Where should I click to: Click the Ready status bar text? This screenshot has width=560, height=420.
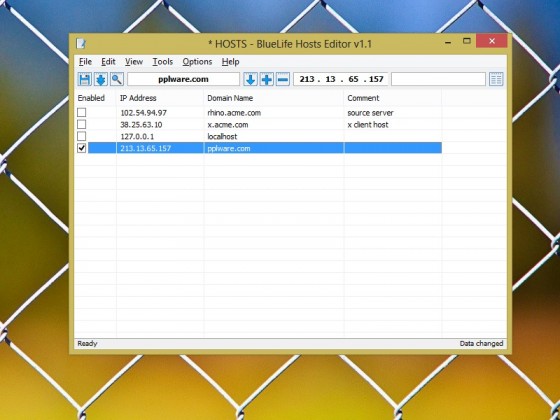pos(88,344)
